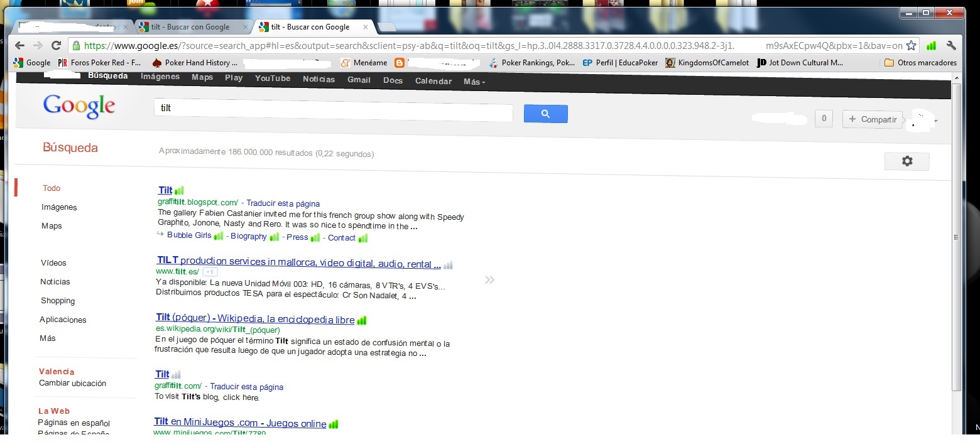
Task: Open 'Tilt (póquer) - Wikipedia' result
Action: [x=255, y=319]
